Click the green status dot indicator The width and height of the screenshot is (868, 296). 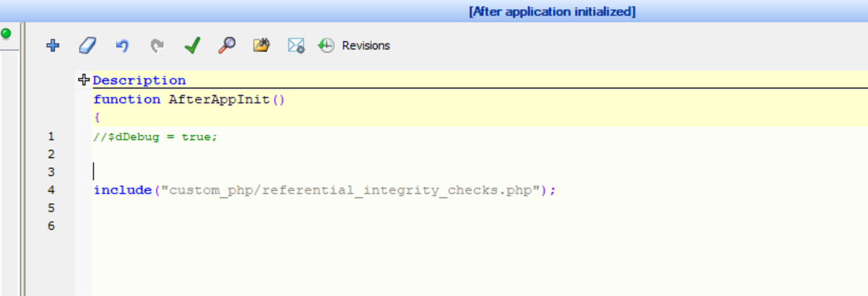pyautogui.click(x=6, y=33)
